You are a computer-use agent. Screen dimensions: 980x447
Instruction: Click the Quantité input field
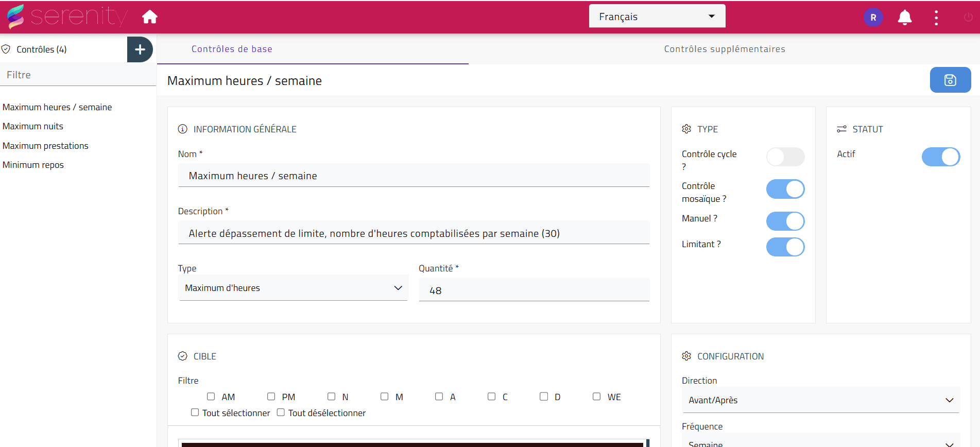tap(534, 290)
